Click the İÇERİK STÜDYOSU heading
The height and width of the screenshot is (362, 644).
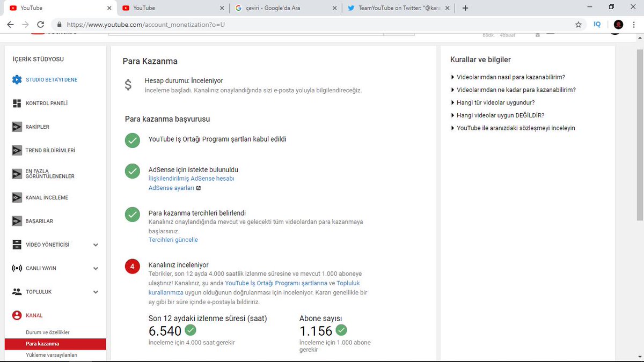click(38, 60)
